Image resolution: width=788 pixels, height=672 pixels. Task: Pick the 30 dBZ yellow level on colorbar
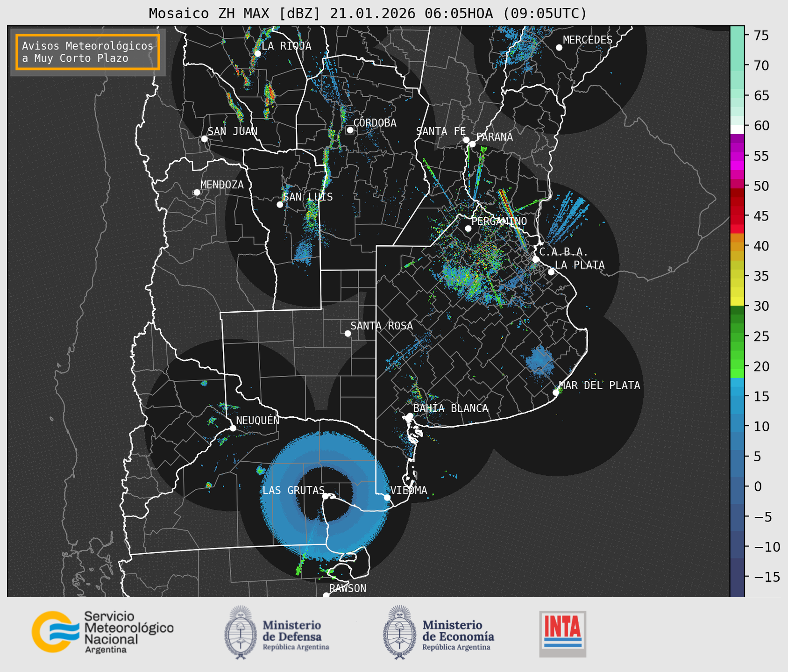pos(737,301)
